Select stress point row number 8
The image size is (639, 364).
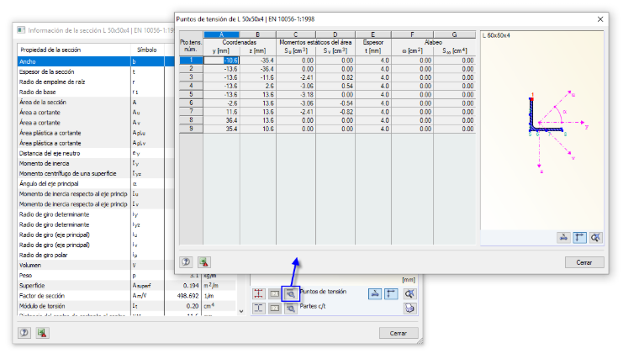point(191,120)
